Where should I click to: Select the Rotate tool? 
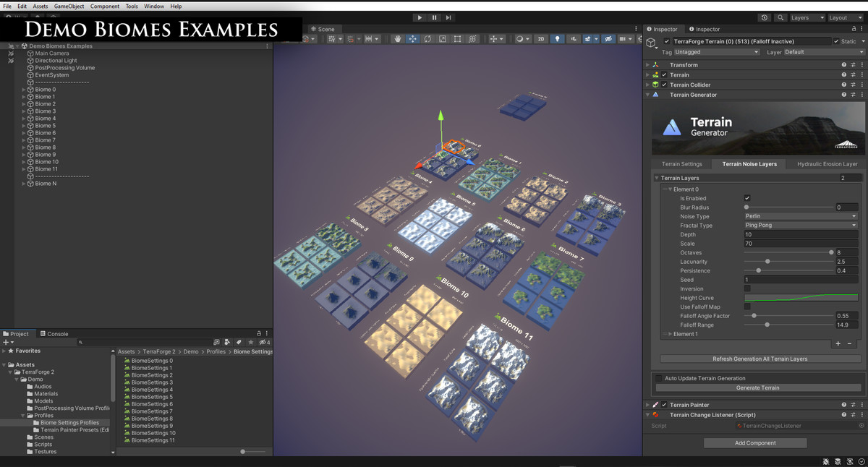point(427,39)
